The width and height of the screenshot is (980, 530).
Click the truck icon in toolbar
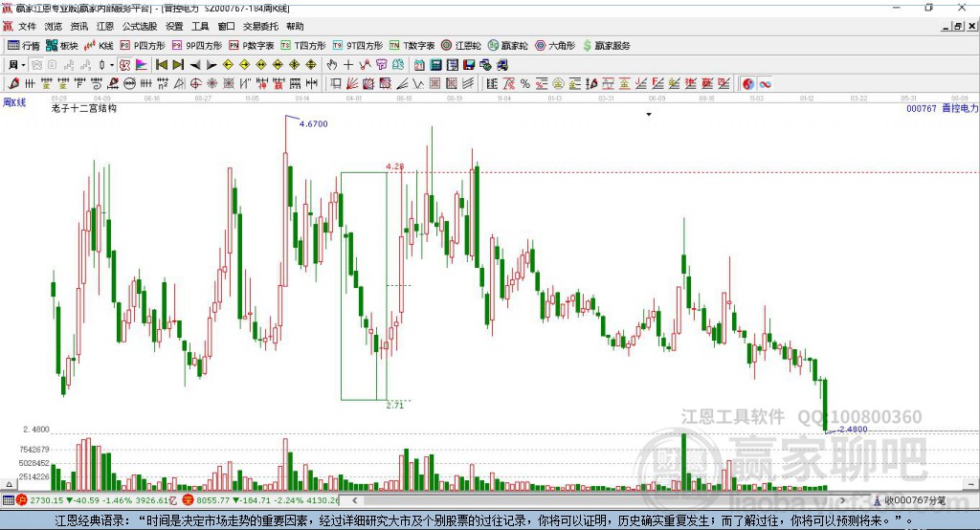[x=501, y=65]
